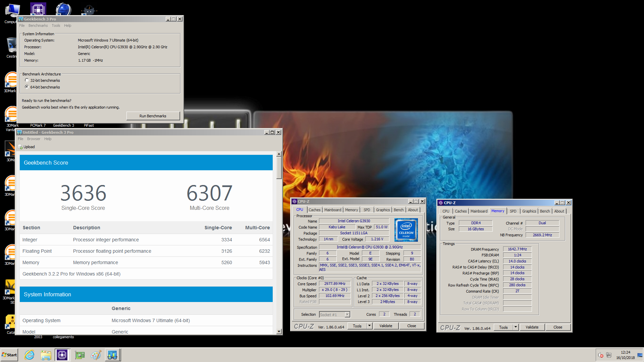Click the show desktop tray icon
Image resolution: width=644 pixels, height=362 pixels.
pyautogui.click(x=640, y=355)
